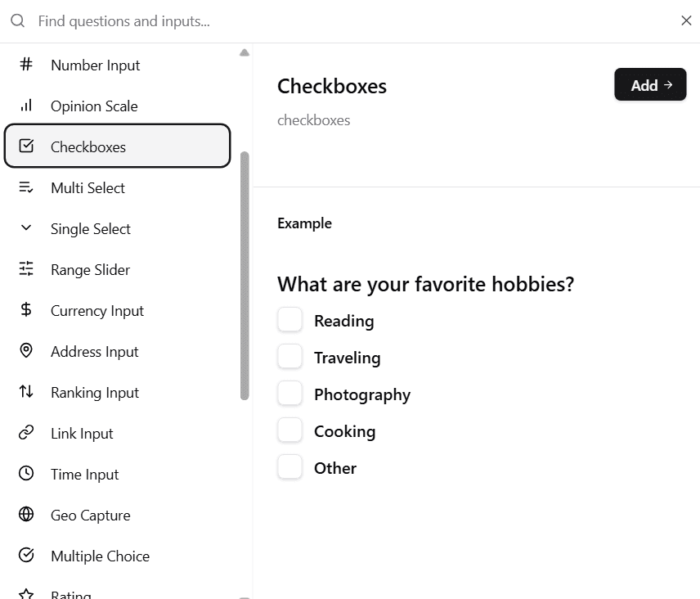The image size is (700, 599).
Task: Check the Other hobby checkbox
Action: [289, 466]
